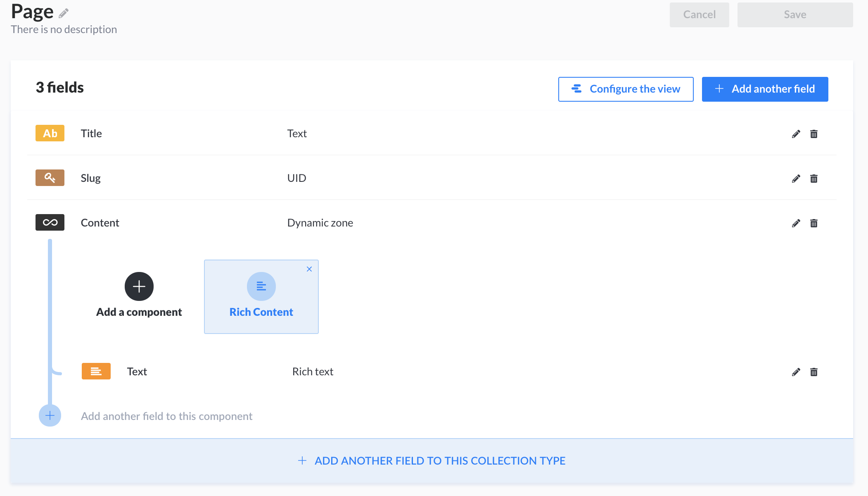Edit the Title field
This screenshot has width=868, height=496.
pos(796,134)
